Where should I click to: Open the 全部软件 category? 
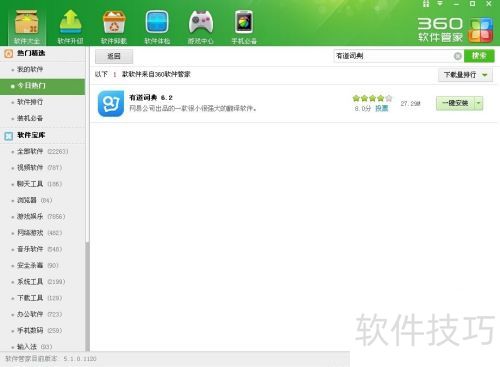point(43,151)
